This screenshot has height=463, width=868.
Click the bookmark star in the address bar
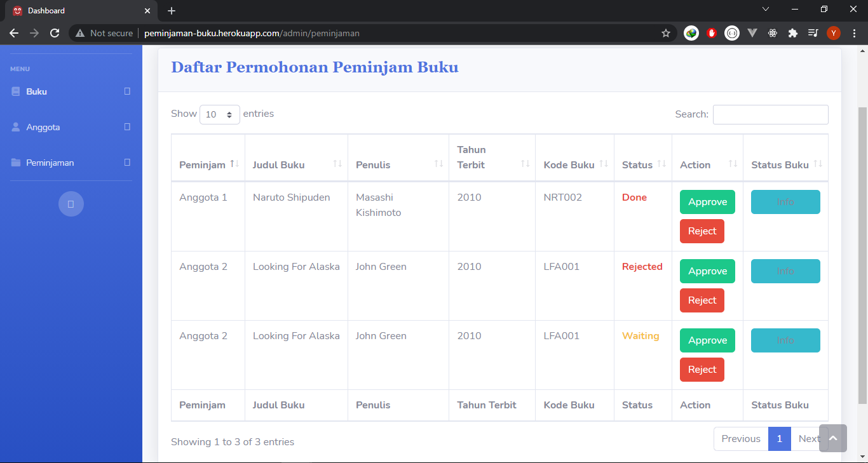click(x=665, y=32)
